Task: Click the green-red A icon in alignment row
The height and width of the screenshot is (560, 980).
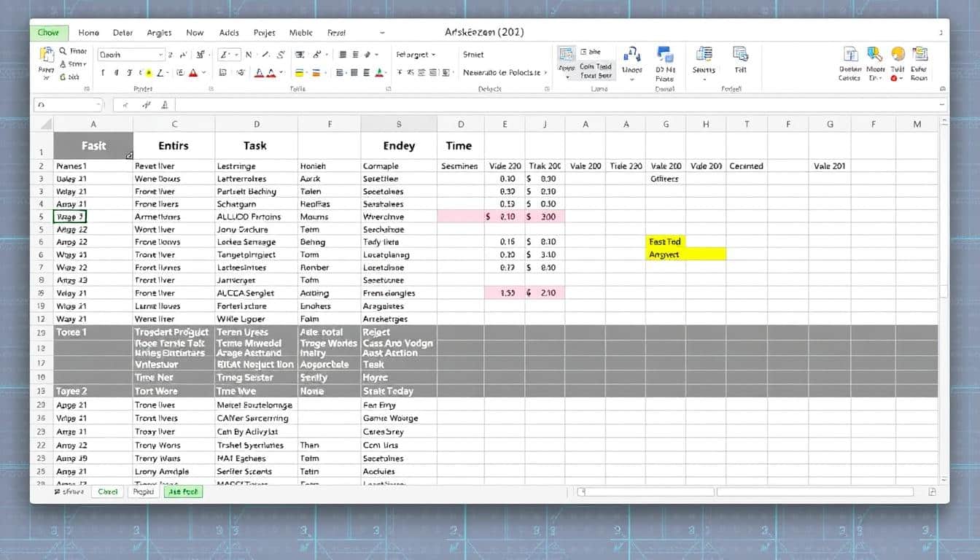Action: (x=378, y=73)
